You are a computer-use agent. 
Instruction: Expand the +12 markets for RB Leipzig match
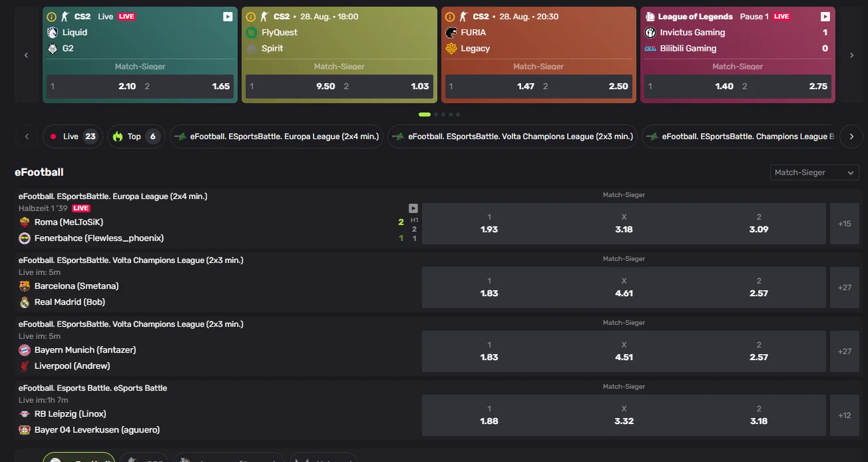845,415
